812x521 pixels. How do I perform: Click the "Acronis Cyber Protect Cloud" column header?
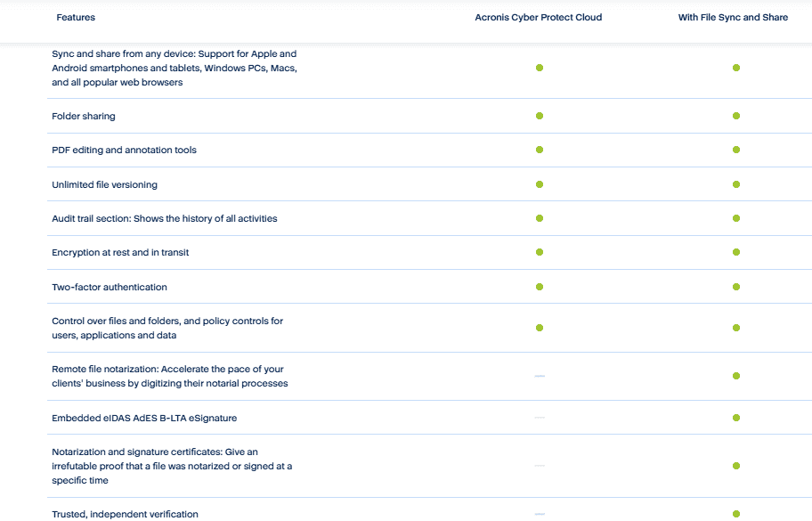[x=539, y=17]
